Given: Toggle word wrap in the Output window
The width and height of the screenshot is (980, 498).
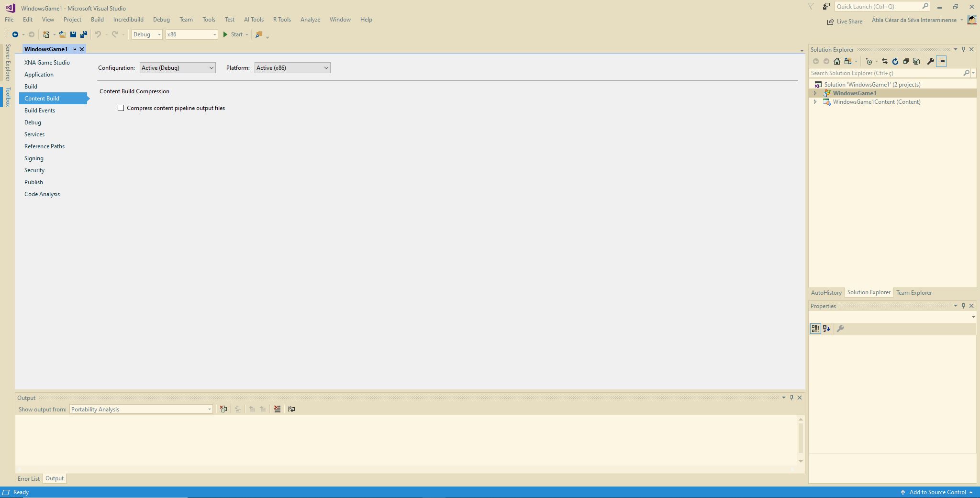Looking at the screenshot, I should point(291,409).
